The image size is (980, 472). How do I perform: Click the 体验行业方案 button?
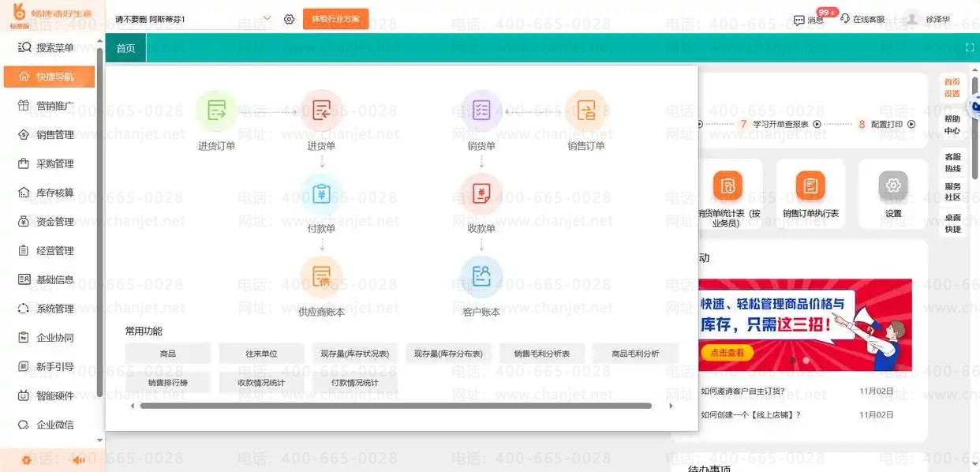click(335, 19)
